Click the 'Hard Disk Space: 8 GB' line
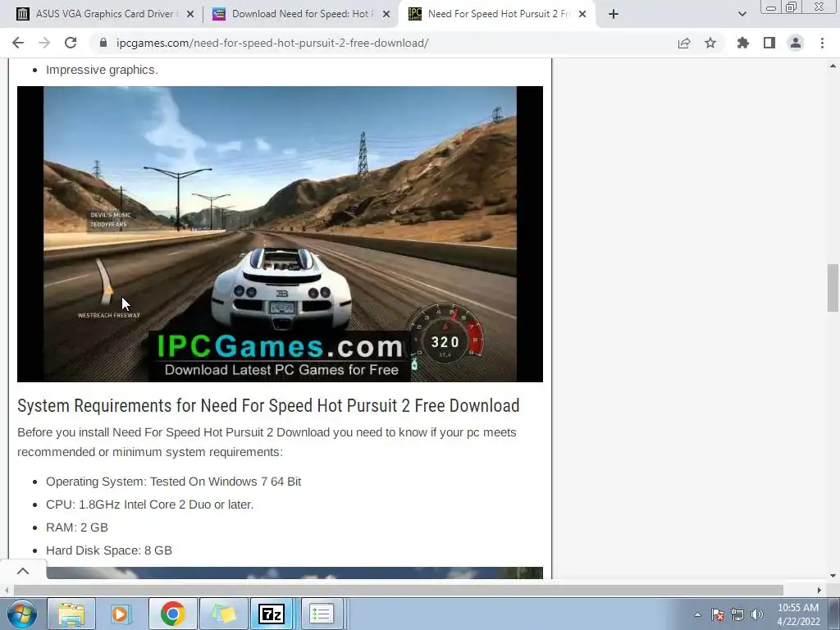 pos(109,550)
